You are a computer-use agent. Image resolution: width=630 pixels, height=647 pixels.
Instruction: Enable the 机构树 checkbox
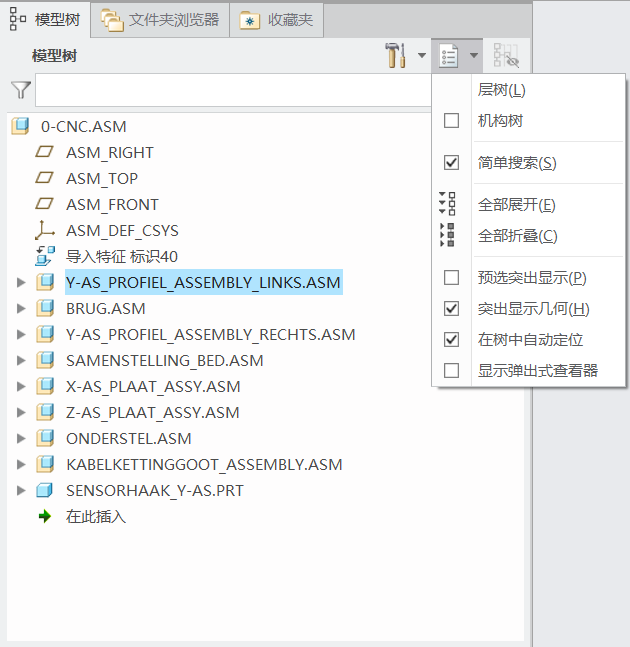(x=452, y=121)
